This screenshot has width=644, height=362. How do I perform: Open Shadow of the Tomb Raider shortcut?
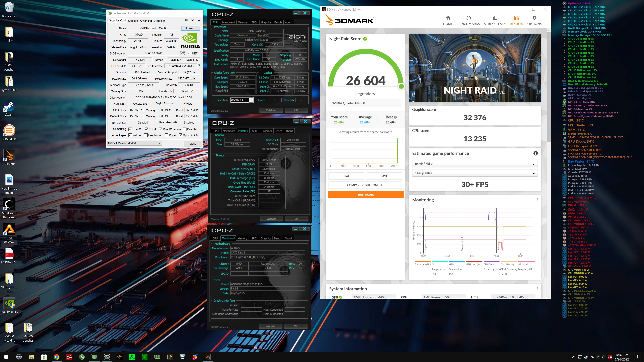coord(9,209)
